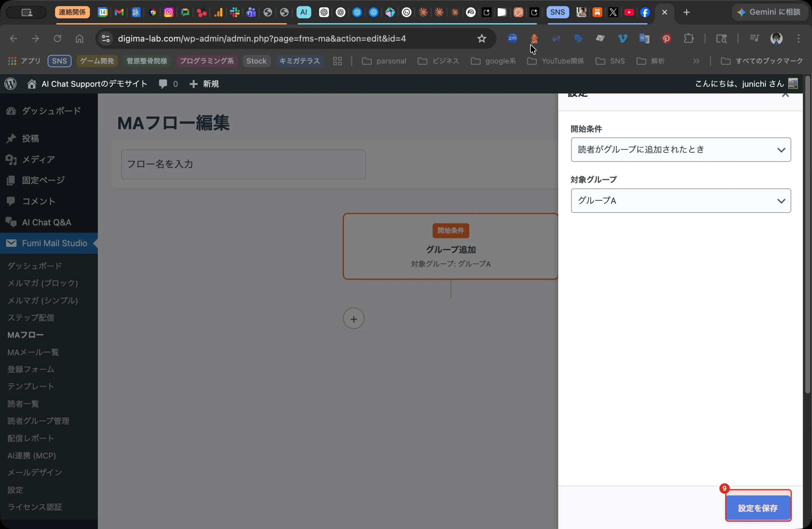
Task: Select the Fumi Mail Studio menu
Action: click(49, 243)
